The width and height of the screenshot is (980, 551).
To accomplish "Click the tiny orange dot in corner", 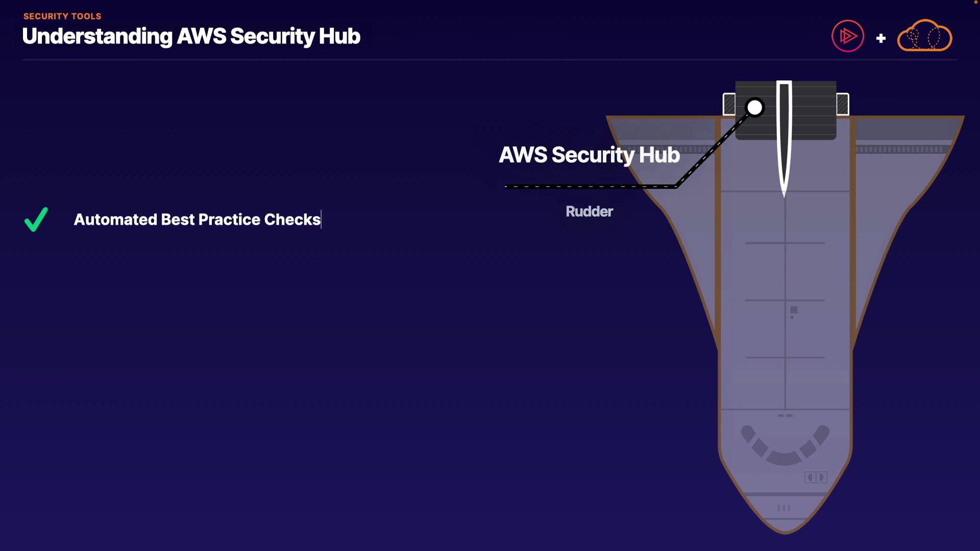I will tap(976, 2).
